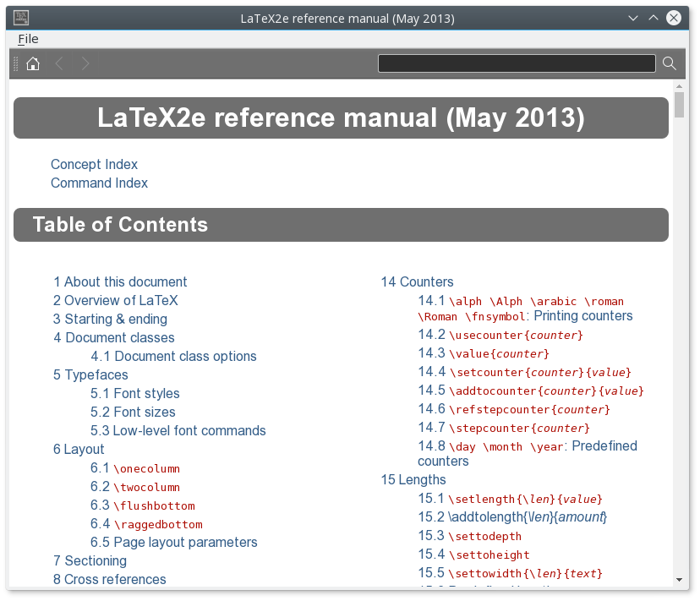700x601 pixels.
Task: Open the File menu
Action: coord(28,39)
